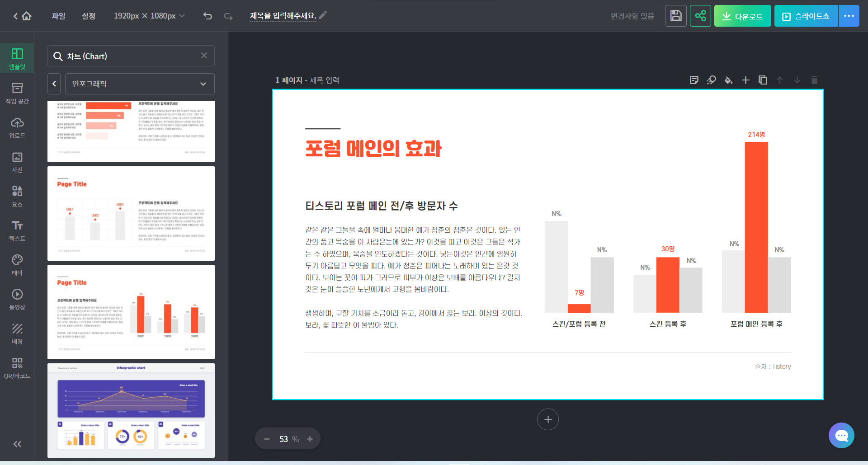Zoom out with the minus button
Screen dimensions: 868x465
[267, 439]
